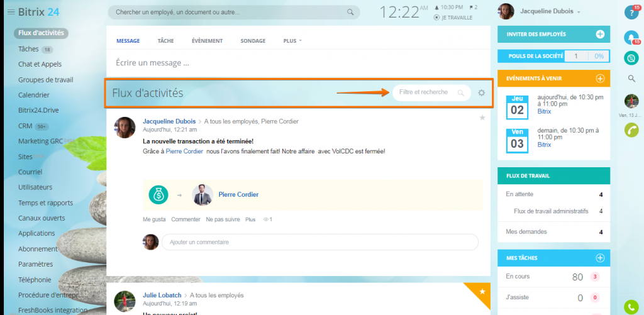Click the search magnifier in the right sidebar
The image size is (644, 315).
[631, 79]
